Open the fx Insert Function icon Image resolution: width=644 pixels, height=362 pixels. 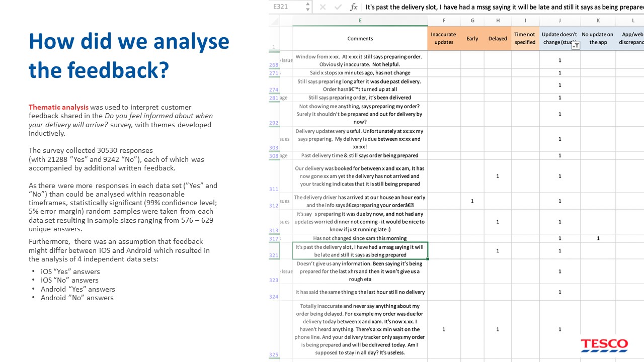point(354,7)
